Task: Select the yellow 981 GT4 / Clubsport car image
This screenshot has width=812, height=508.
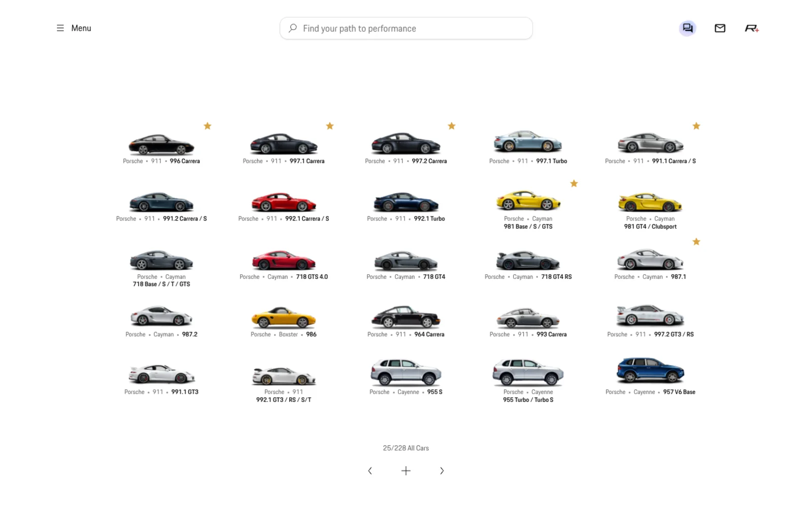Action: click(650, 202)
